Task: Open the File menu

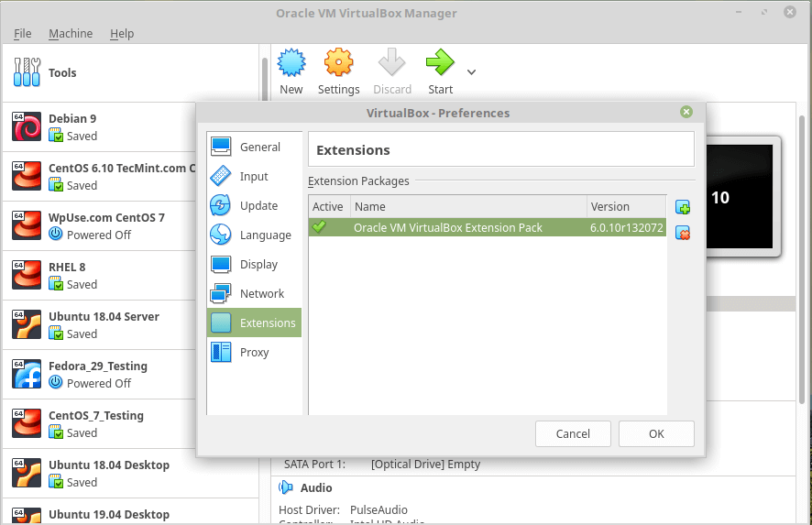Action: 22,34
